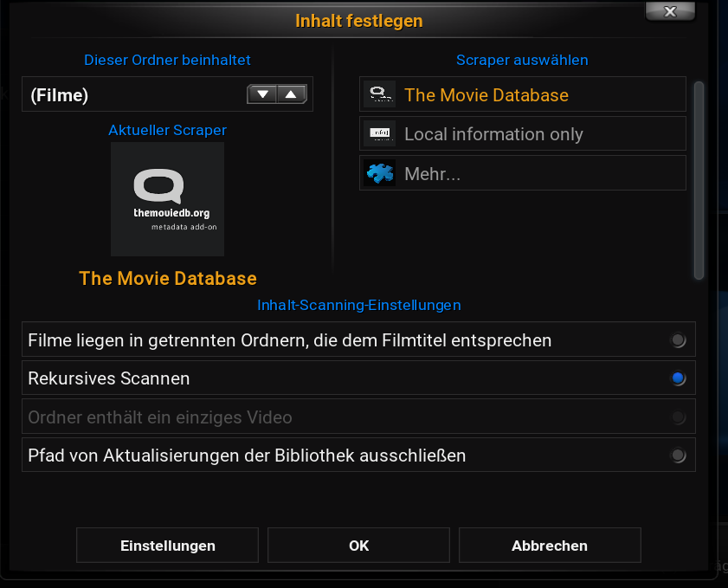Click the 'Rekursives Scannen' label
Viewport: 728px width, 588px height.
(109, 378)
